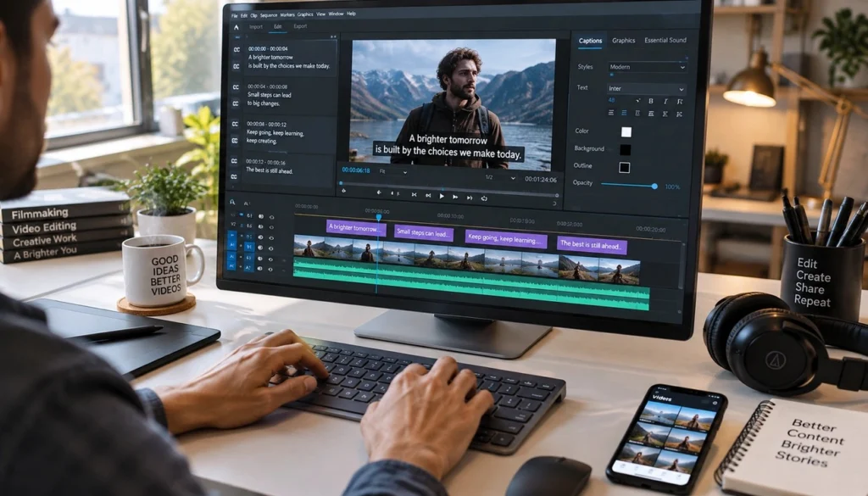
Task: Click the Go to In point button
Action: (x=414, y=195)
